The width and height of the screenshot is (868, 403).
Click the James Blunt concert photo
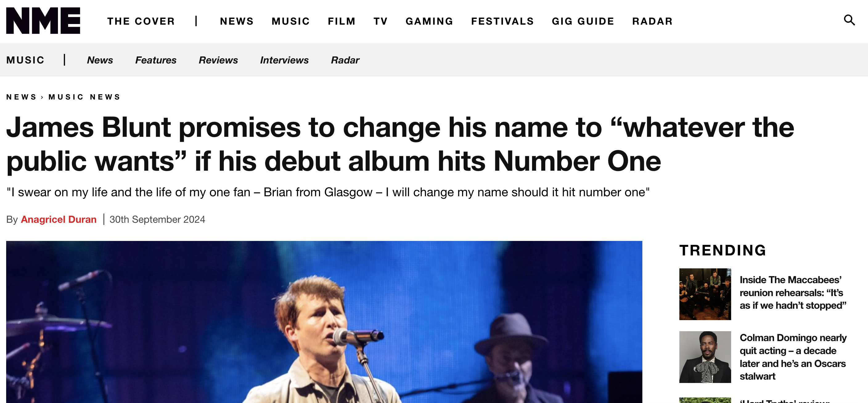click(324, 322)
